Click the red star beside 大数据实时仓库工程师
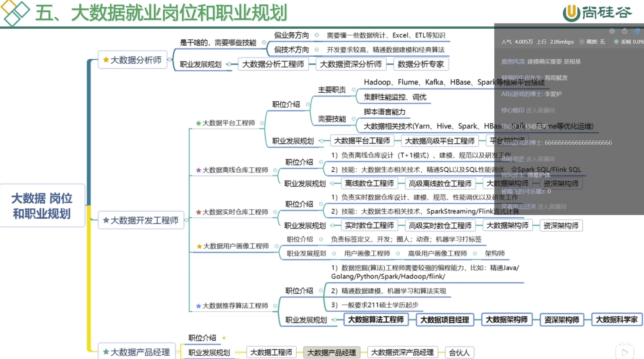This screenshot has width=644, height=359. tap(198, 212)
